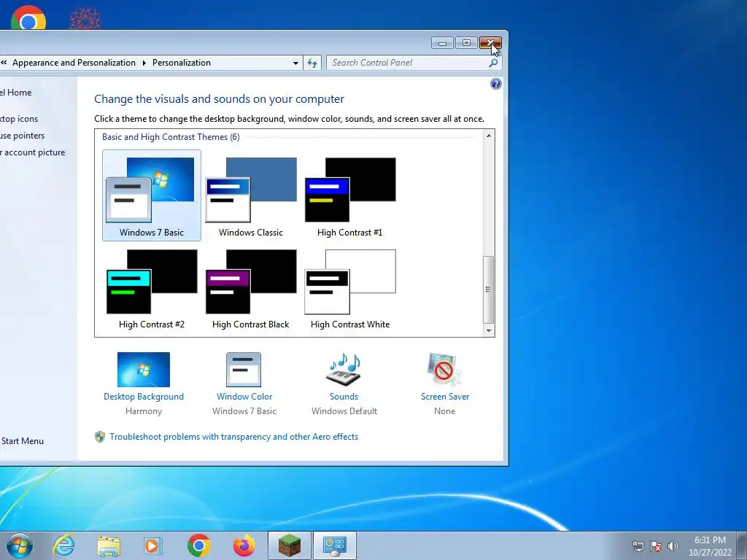Click the theme list scroll up arrow
The image size is (747, 560).
489,136
